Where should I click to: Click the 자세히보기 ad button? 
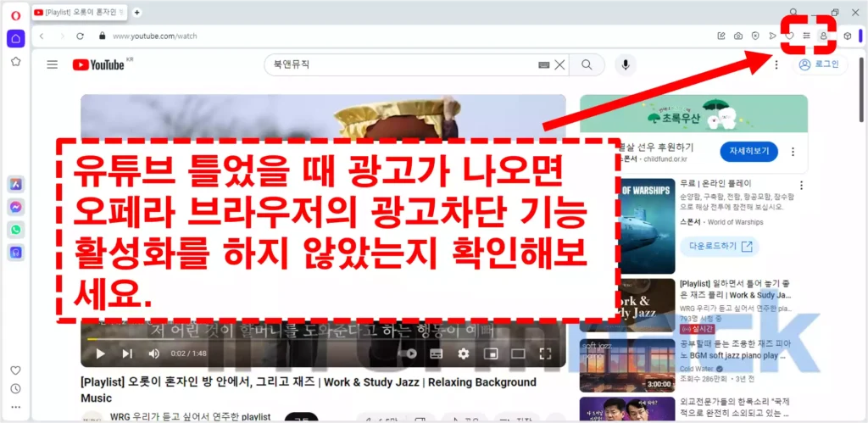point(748,151)
